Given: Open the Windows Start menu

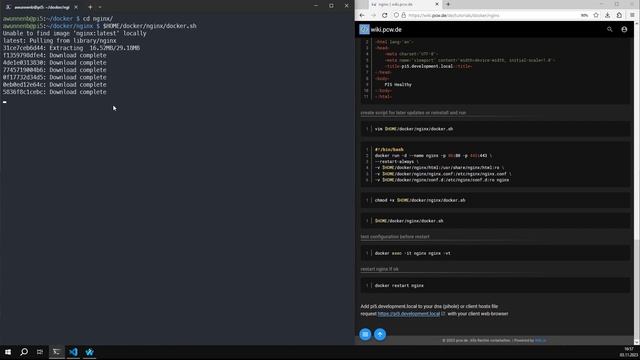Looking at the screenshot, I should pyautogui.click(x=8, y=352).
